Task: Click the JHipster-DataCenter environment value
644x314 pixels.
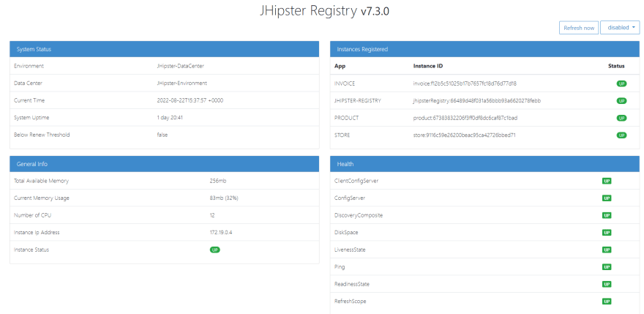Action: [x=180, y=66]
